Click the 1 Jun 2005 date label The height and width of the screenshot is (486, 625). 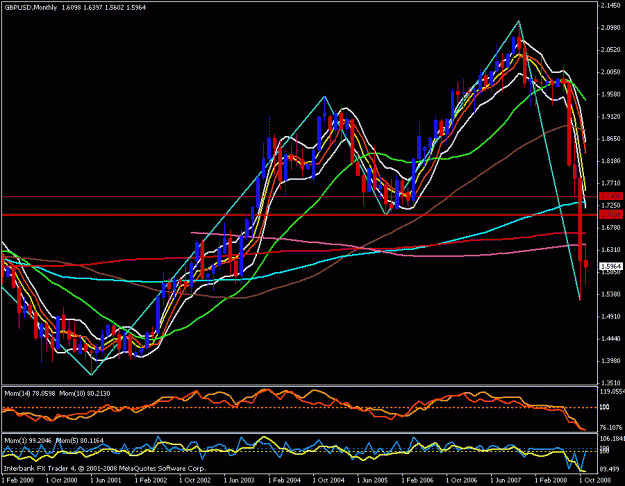(372, 480)
